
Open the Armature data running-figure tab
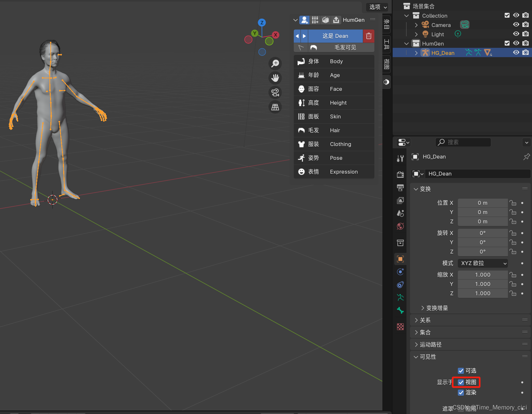[400, 298]
